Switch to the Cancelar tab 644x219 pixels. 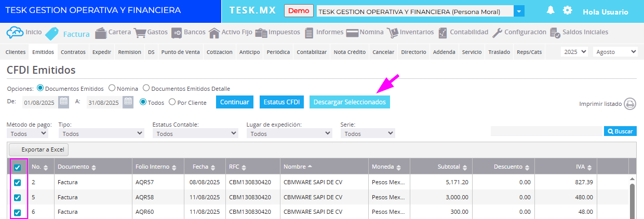(x=383, y=52)
